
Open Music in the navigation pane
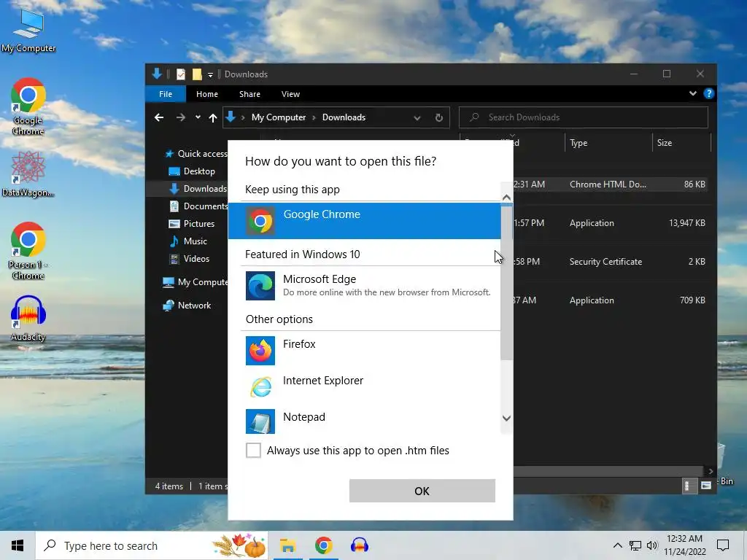click(x=189, y=241)
